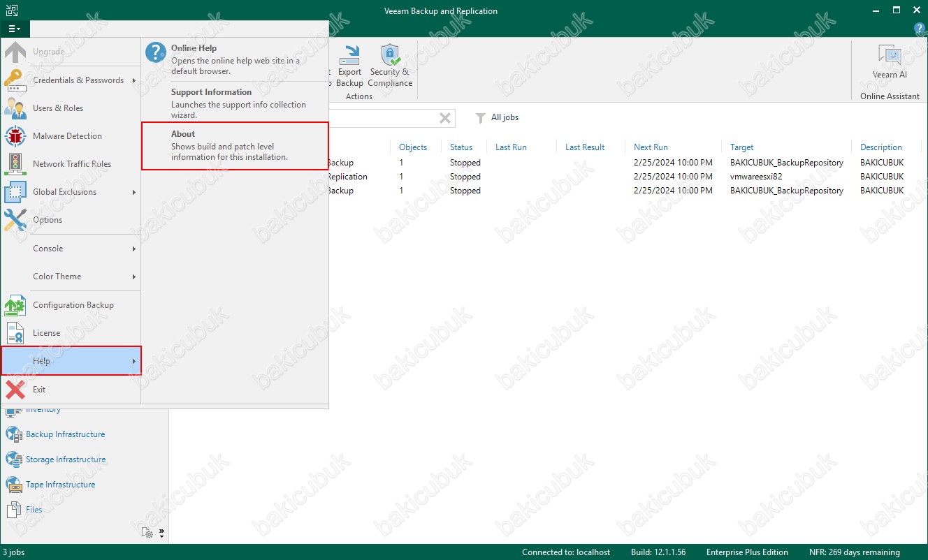Click the Malware Detection bug icon
928x560 pixels.
tap(15, 135)
